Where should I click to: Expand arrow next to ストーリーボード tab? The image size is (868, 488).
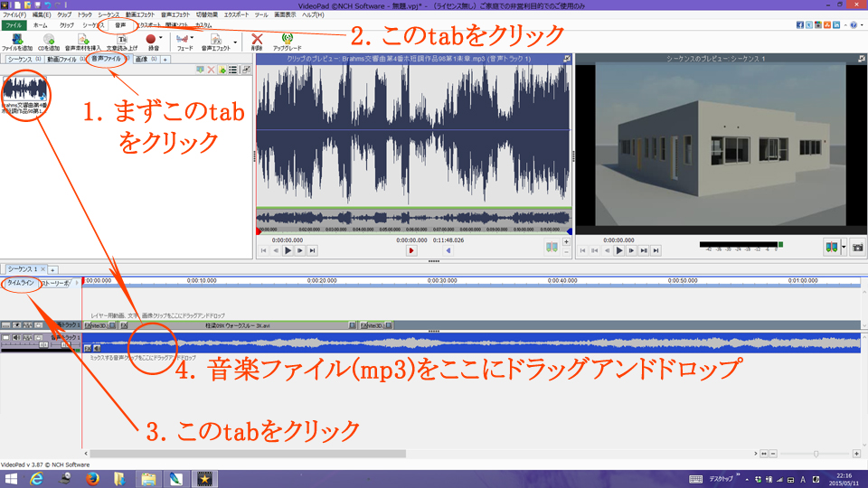point(76,283)
